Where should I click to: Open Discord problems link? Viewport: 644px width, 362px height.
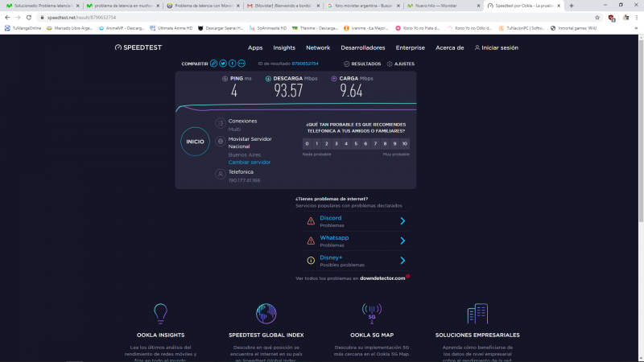pyautogui.click(x=331, y=218)
